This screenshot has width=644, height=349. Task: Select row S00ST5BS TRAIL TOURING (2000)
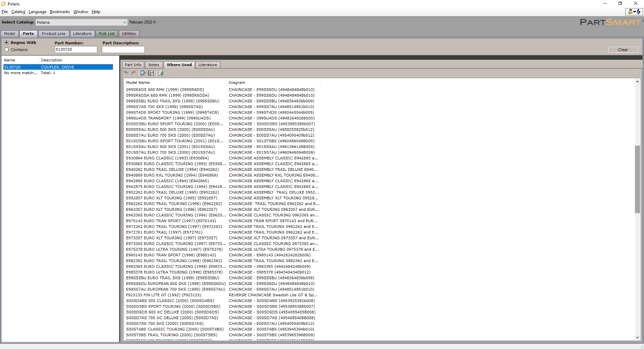click(x=171, y=335)
